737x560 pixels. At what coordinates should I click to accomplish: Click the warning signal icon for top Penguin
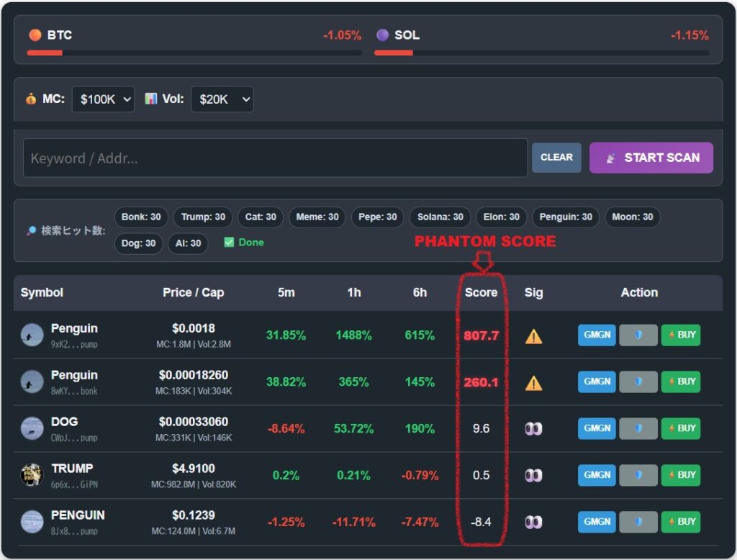point(533,336)
